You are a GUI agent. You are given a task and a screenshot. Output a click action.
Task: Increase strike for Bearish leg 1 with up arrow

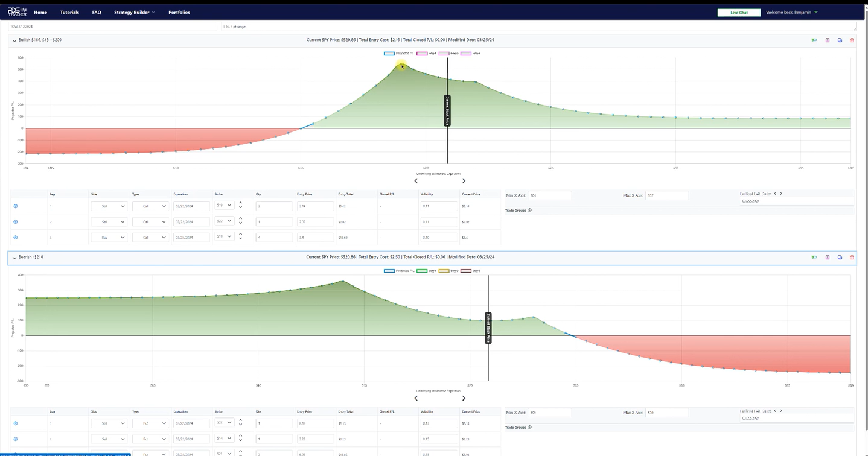click(241, 420)
